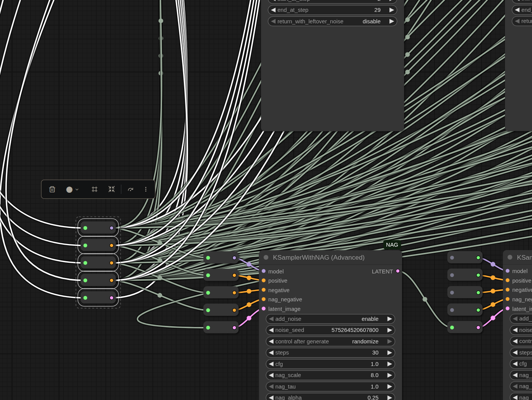Viewport: 532px width, 400px height.
Task: Decrease noise_seed with its left arrow
Action: [271, 330]
